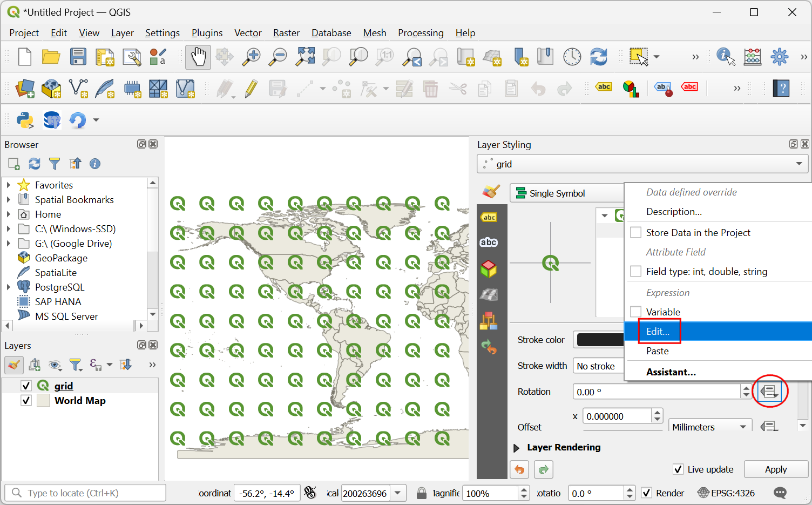812x505 pixels.
Task: Open the Python console icon
Action: [x=25, y=120]
